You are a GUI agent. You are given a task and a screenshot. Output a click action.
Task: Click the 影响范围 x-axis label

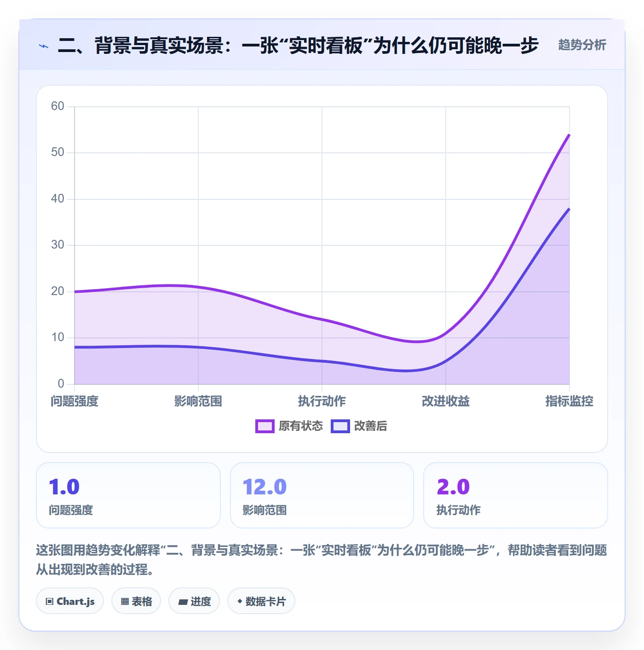pos(198,401)
